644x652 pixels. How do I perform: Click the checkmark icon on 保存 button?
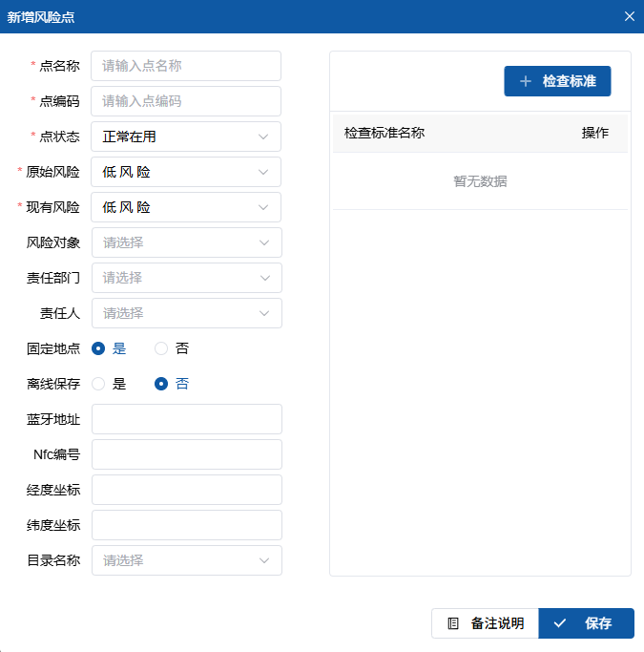(560, 623)
